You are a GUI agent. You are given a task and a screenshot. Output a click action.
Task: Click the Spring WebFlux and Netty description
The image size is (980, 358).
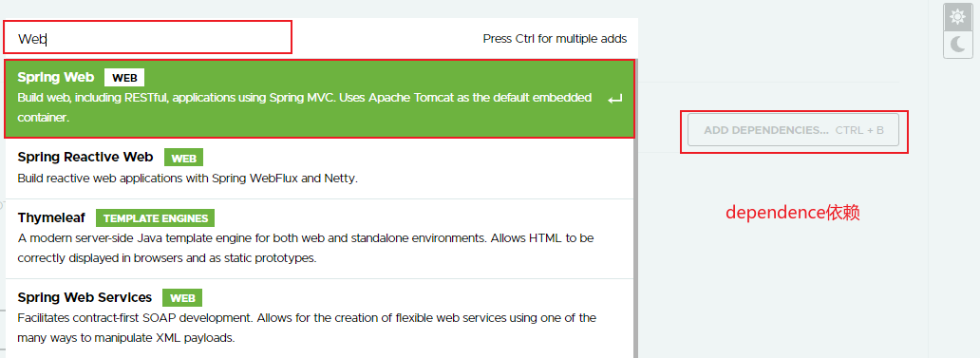point(187,179)
